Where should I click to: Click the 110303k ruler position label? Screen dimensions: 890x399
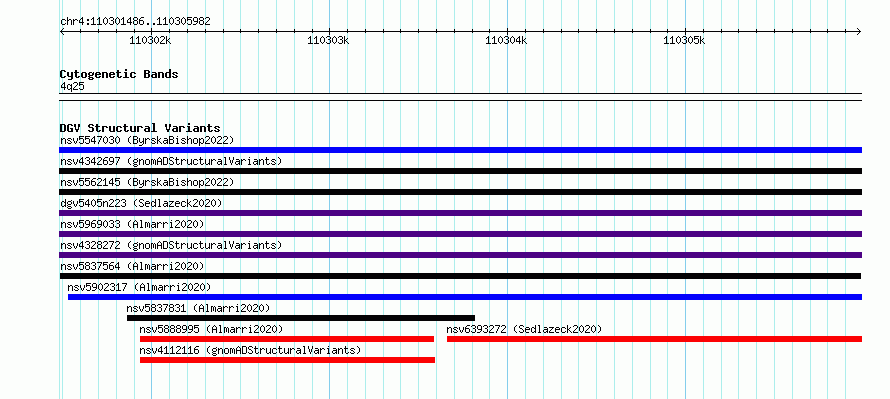(328, 40)
